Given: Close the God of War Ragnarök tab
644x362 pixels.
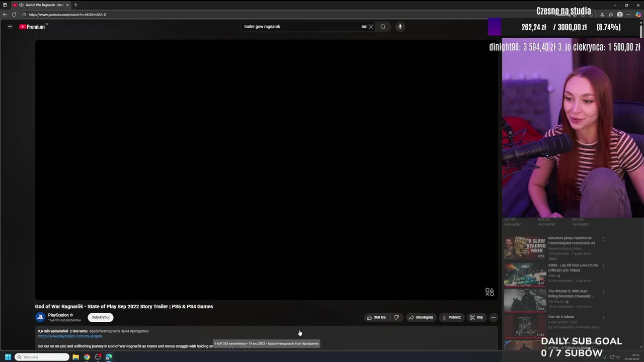Looking at the screenshot, I should pyautogui.click(x=67, y=5).
